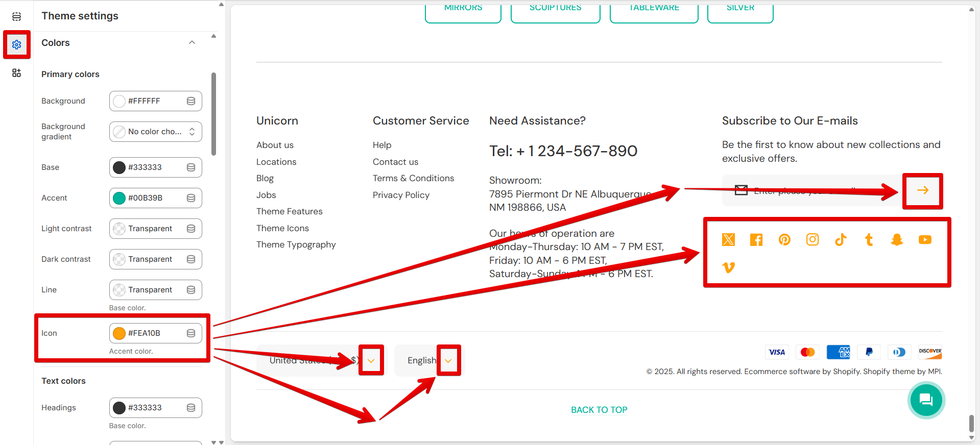Click the Vimeo social icon
The height and width of the screenshot is (445, 980).
click(x=729, y=267)
